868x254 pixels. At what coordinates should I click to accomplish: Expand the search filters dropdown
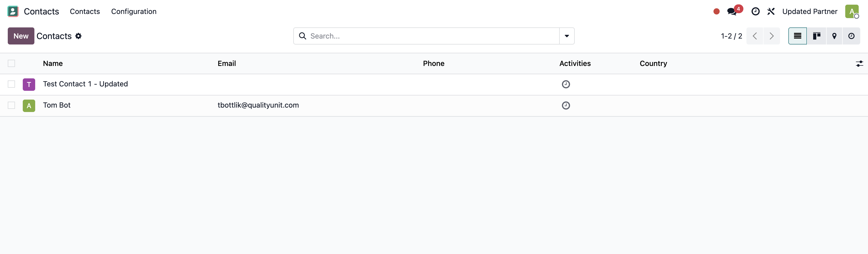[x=566, y=36]
